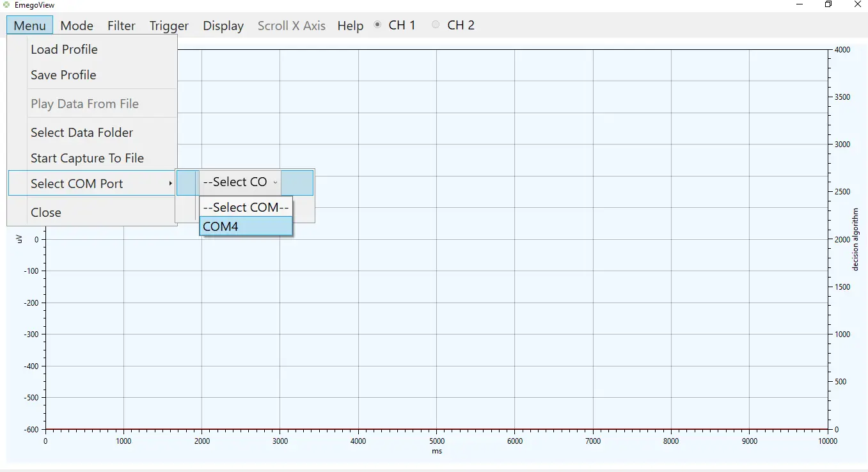Open the Filter menu

(x=122, y=26)
